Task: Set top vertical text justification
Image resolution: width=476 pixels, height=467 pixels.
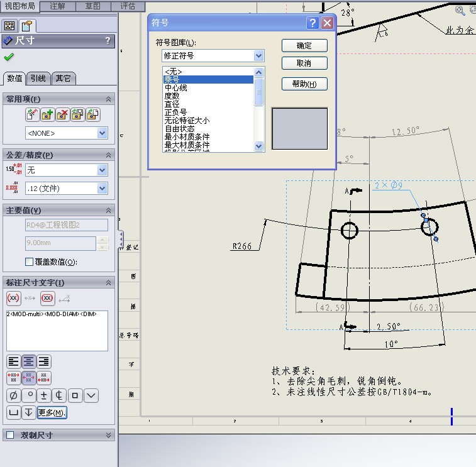Action: coord(14,378)
